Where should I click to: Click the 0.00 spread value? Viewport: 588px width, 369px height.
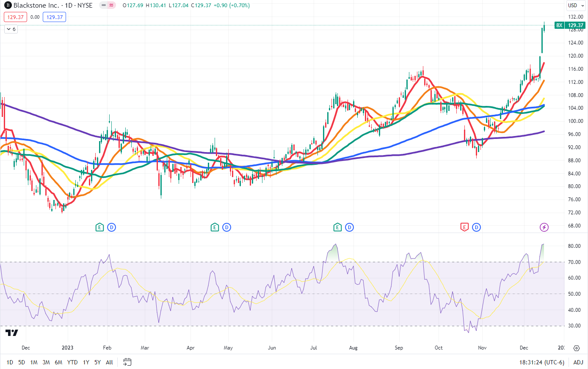coord(35,17)
